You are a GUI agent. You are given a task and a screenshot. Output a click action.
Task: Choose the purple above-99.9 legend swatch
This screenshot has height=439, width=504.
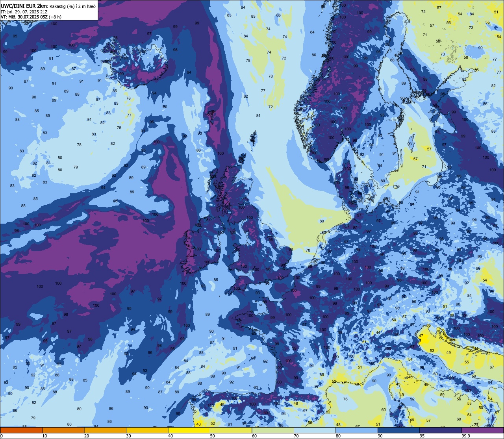pos(482,430)
